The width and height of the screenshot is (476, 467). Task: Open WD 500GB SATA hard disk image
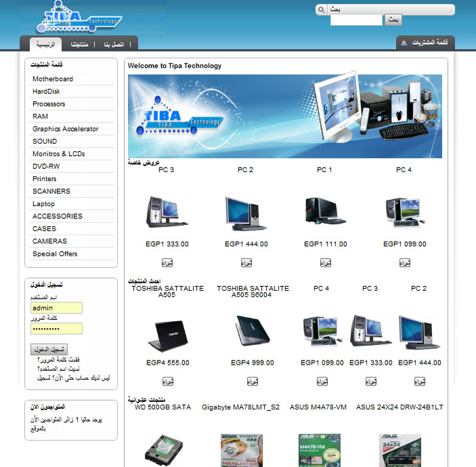164,451
